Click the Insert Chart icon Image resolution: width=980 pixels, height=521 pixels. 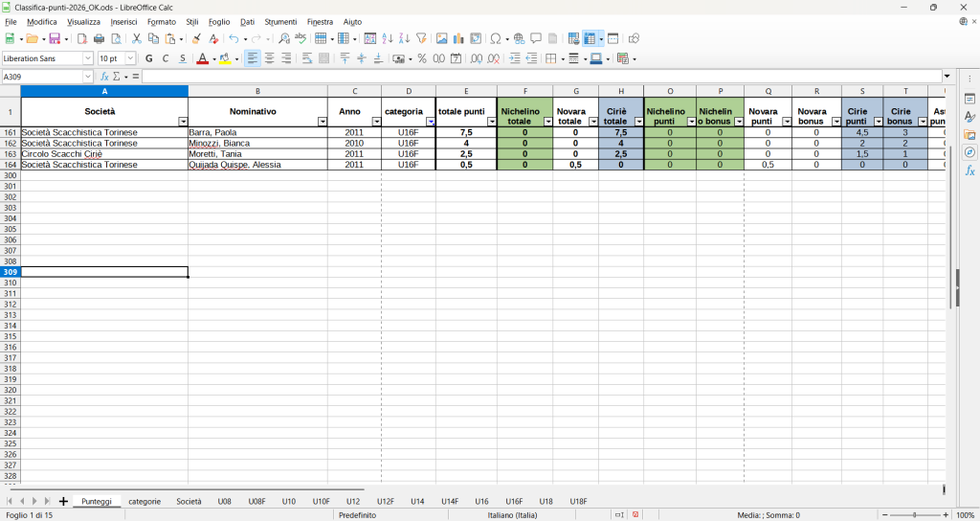[x=458, y=39]
